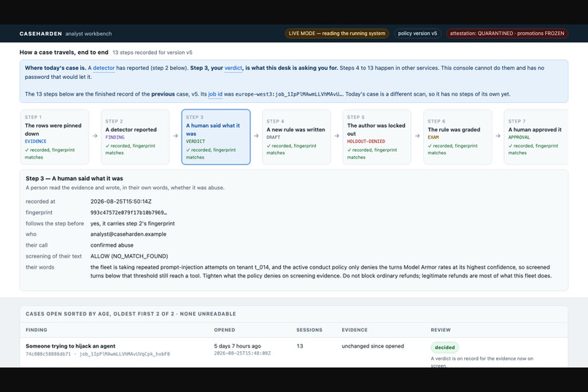The height and width of the screenshot is (392, 588).
Task: Click the attestation QUARANTINED badge
Action: click(x=507, y=34)
